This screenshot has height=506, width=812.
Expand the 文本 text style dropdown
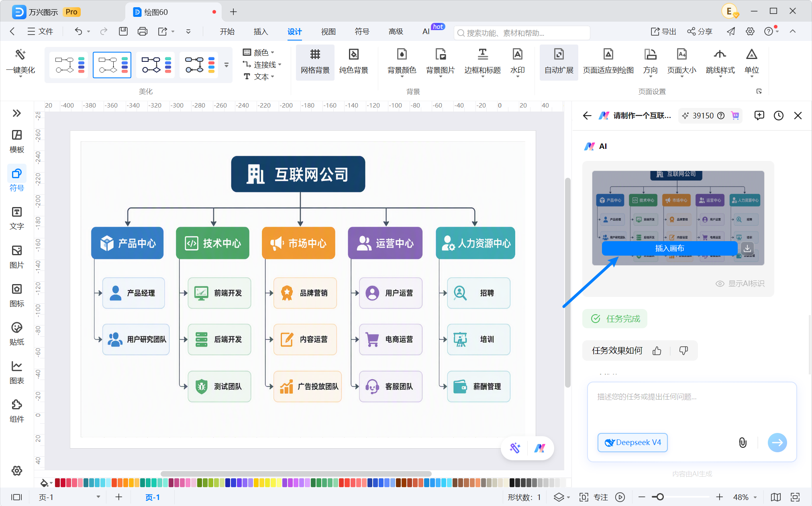(259, 76)
